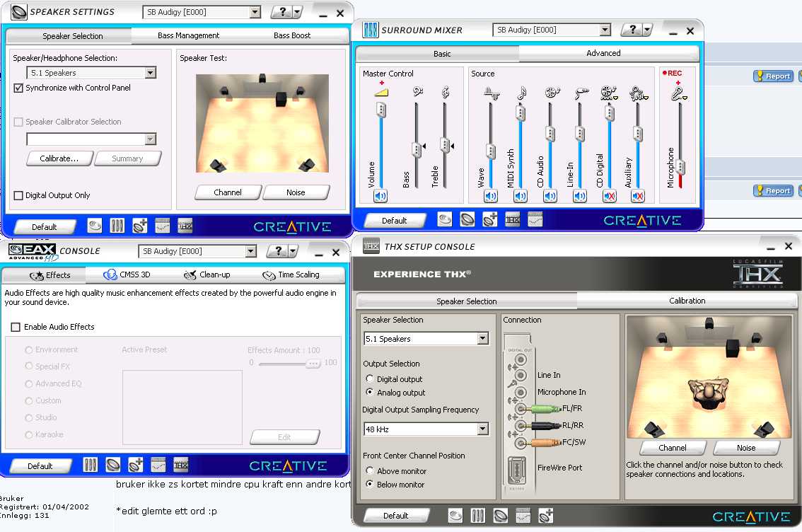The image size is (802, 532).
Task: Mute the master Volume speaker icon
Action: coord(380,196)
